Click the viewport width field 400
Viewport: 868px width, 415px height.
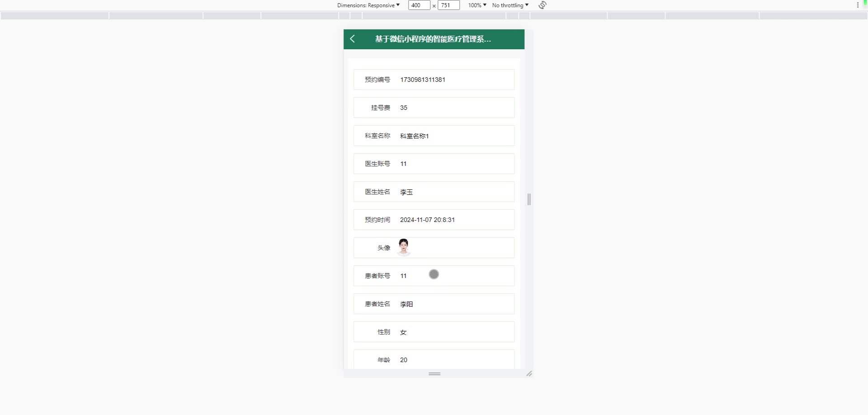point(419,5)
